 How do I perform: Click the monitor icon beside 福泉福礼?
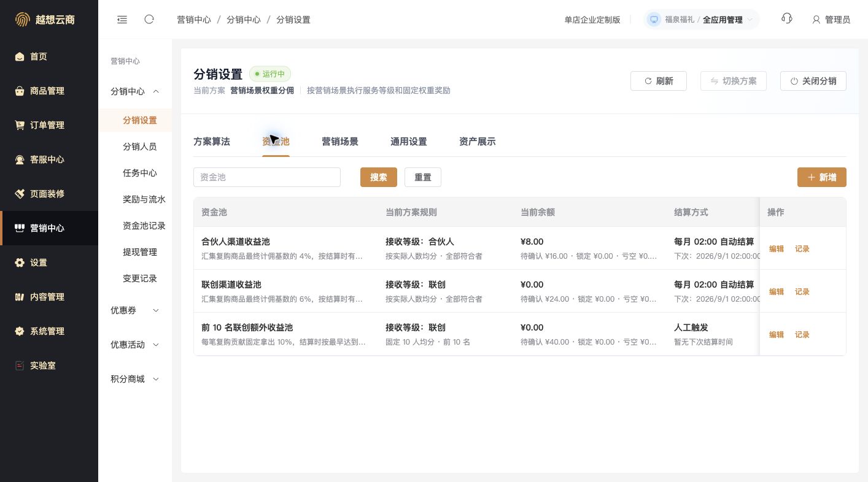coord(654,20)
